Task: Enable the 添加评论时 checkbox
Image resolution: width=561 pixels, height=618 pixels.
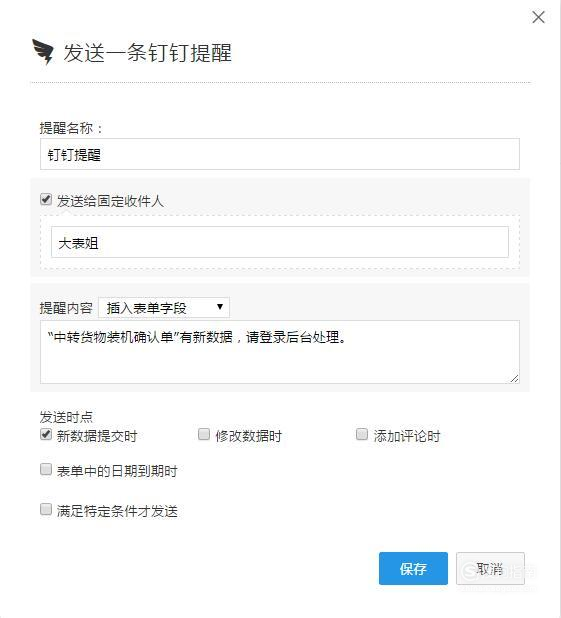Action: pyautogui.click(x=362, y=434)
